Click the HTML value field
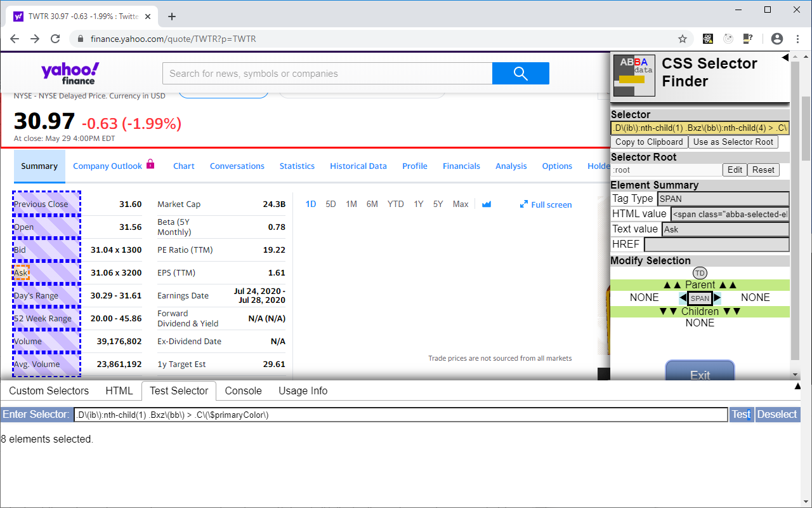 click(730, 214)
